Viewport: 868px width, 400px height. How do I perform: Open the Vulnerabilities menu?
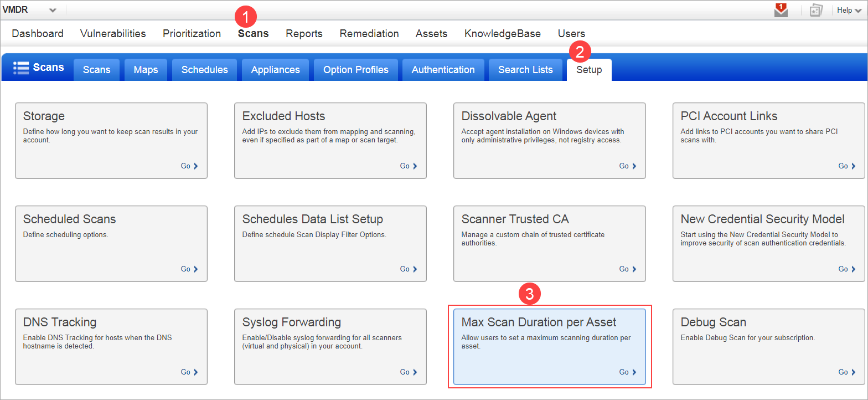pos(113,33)
